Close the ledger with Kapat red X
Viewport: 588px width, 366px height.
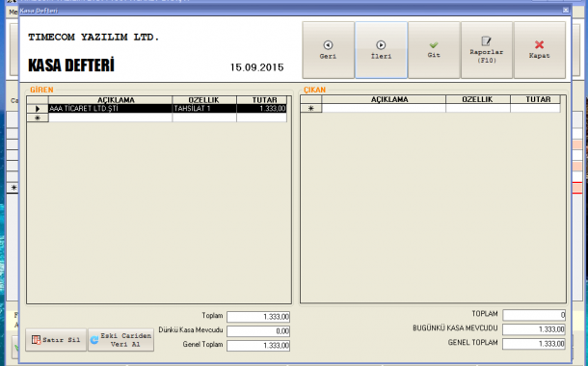pyautogui.click(x=539, y=50)
